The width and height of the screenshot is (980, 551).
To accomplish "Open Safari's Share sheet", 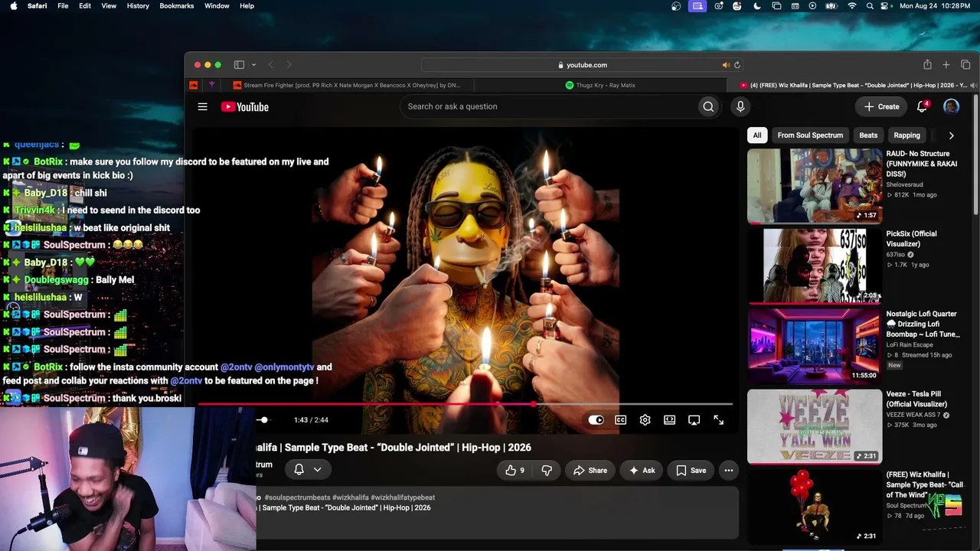I will tap(927, 65).
